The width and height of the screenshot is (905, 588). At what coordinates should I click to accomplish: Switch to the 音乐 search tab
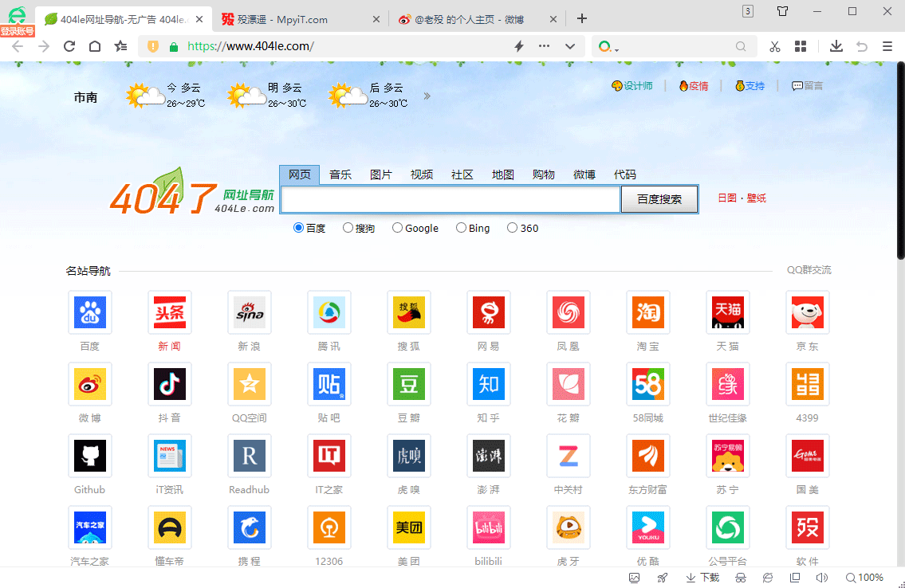[x=340, y=174]
